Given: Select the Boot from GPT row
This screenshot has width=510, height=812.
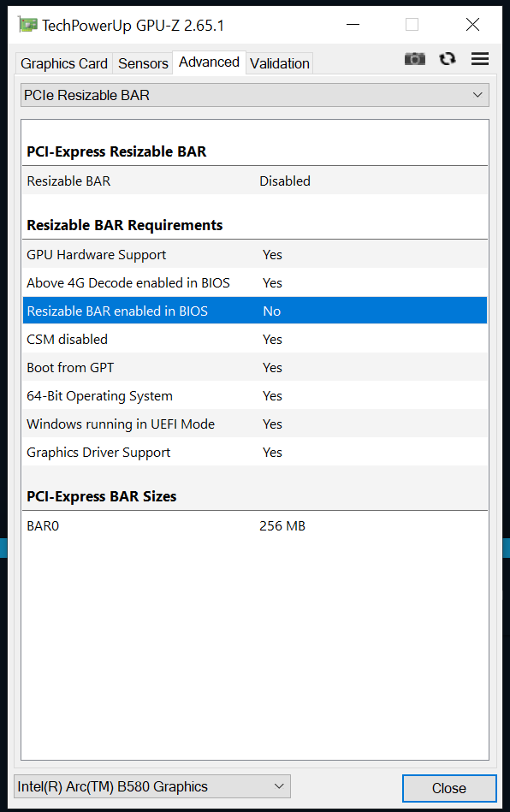Looking at the screenshot, I should point(255,368).
